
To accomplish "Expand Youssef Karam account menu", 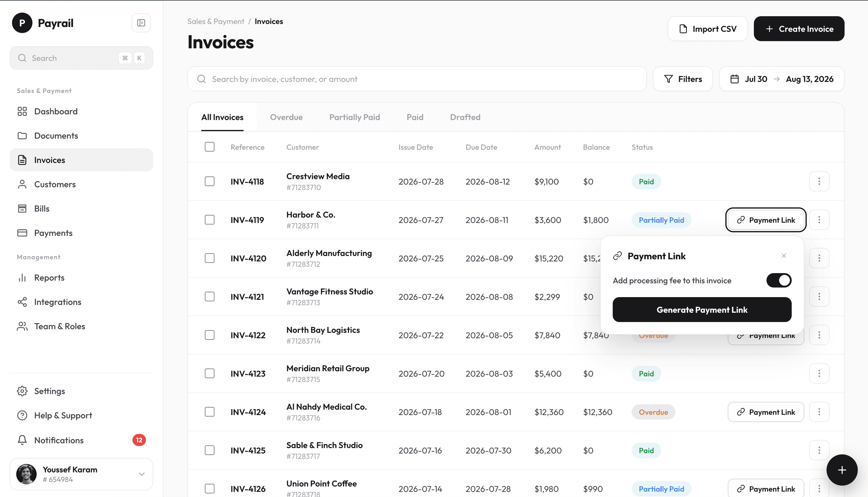I will [x=81, y=474].
